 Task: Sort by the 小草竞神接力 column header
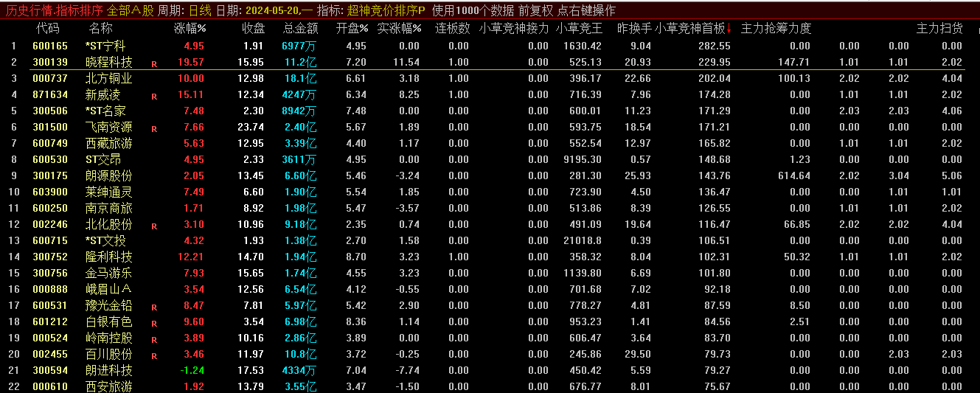514,28
